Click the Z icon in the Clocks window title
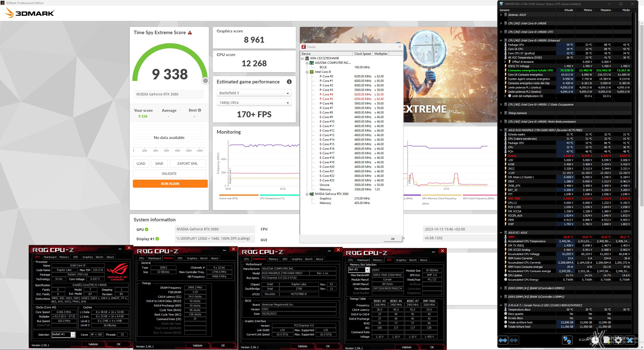The image size is (644, 350). click(x=304, y=47)
